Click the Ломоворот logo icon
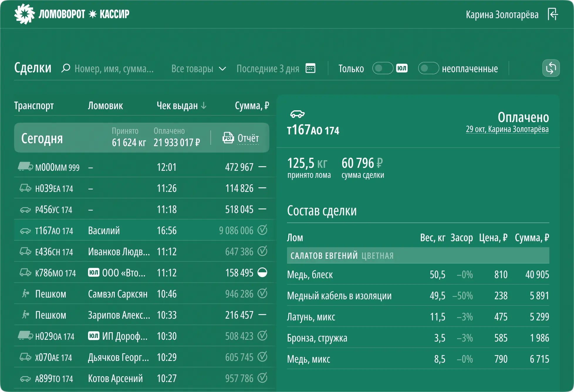Viewport: 574px width, 392px height. [25, 14]
